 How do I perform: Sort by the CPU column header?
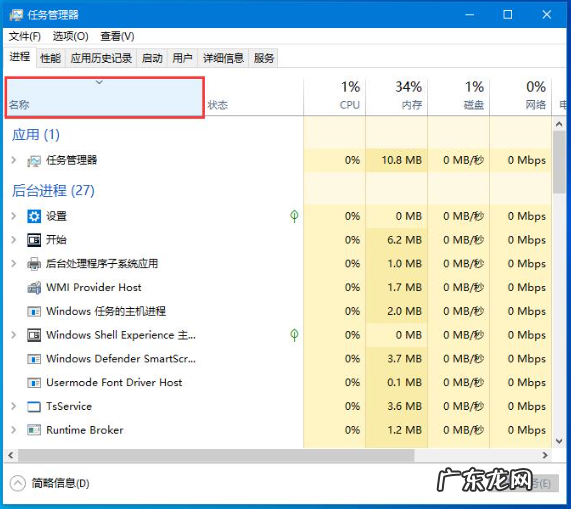335,98
